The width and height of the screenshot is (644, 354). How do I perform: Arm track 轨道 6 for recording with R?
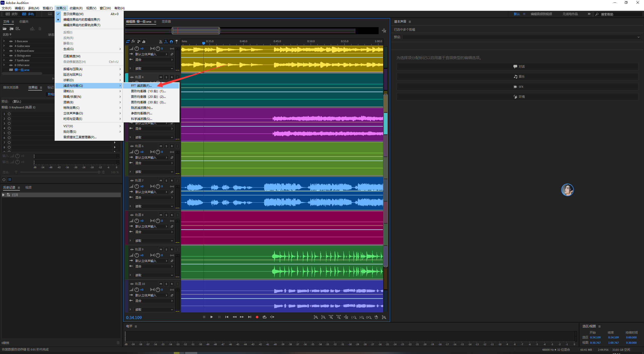172,146
